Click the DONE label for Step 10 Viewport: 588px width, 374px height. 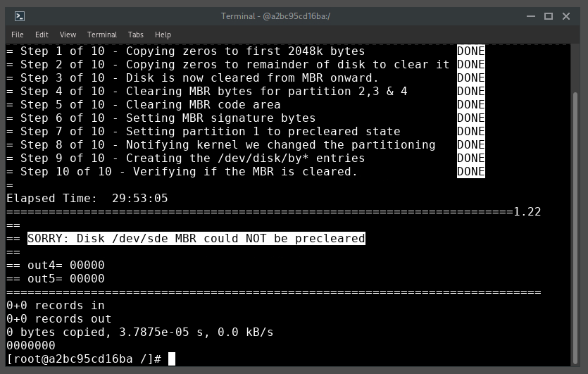pos(471,171)
